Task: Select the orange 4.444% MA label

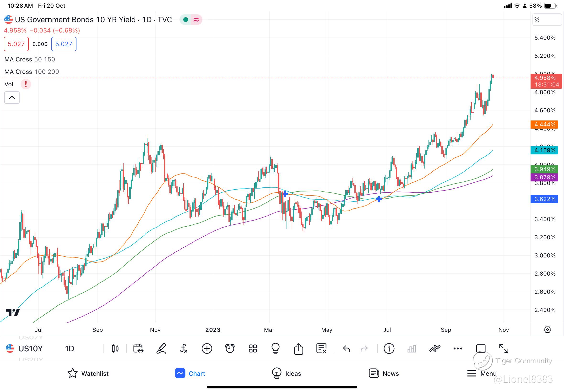Action: point(544,124)
